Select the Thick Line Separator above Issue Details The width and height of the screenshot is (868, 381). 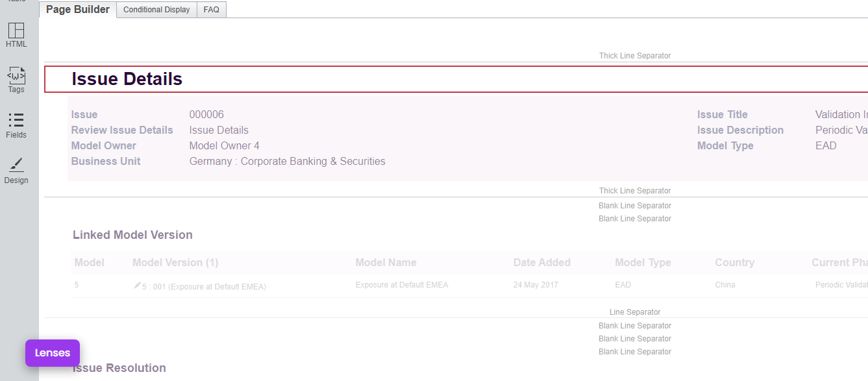(635, 56)
